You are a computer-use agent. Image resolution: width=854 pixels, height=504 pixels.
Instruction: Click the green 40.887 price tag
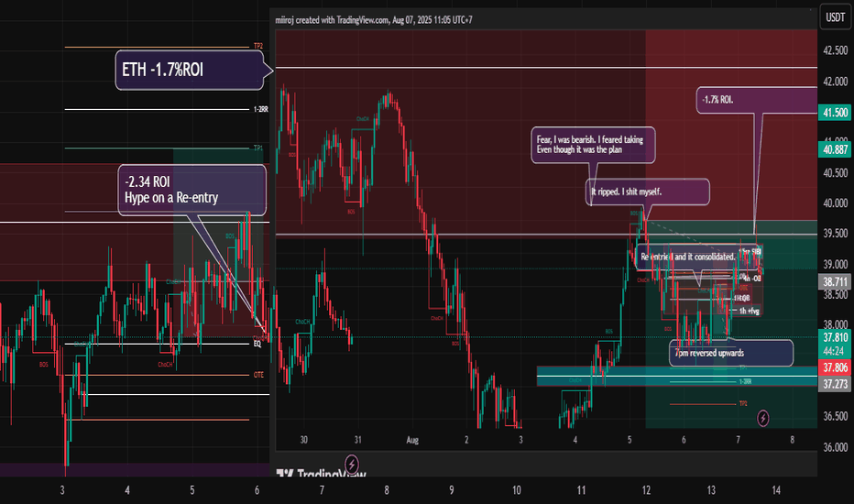[x=835, y=149]
